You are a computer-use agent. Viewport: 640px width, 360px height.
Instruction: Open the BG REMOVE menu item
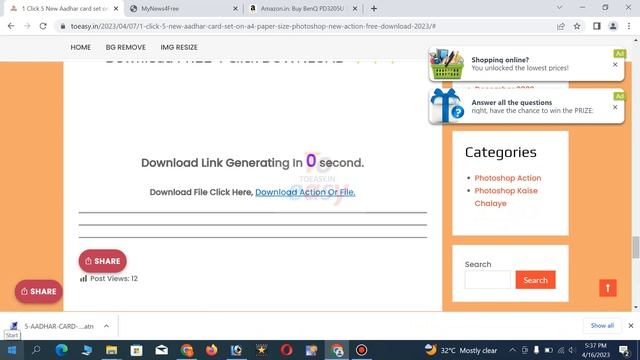pos(126,47)
